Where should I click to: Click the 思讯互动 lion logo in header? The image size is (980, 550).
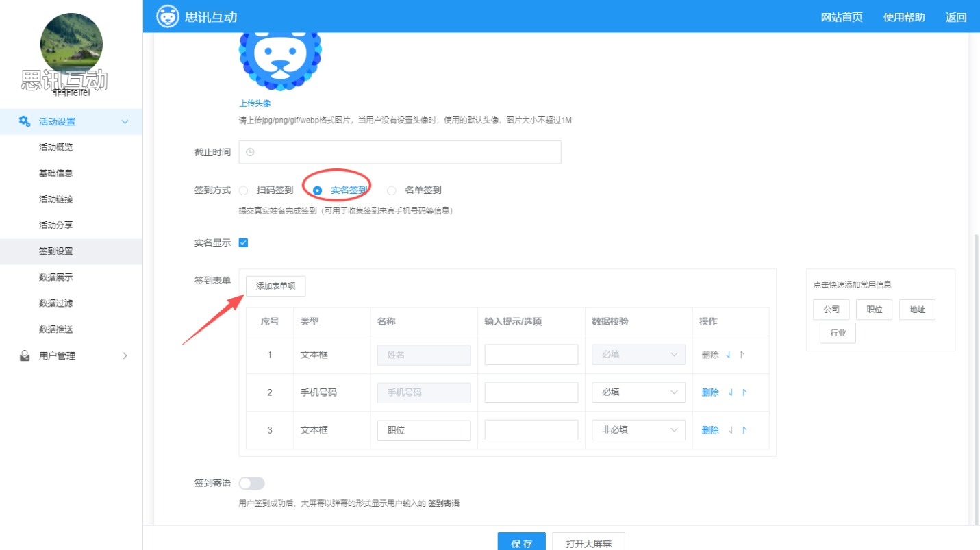coord(168,16)
